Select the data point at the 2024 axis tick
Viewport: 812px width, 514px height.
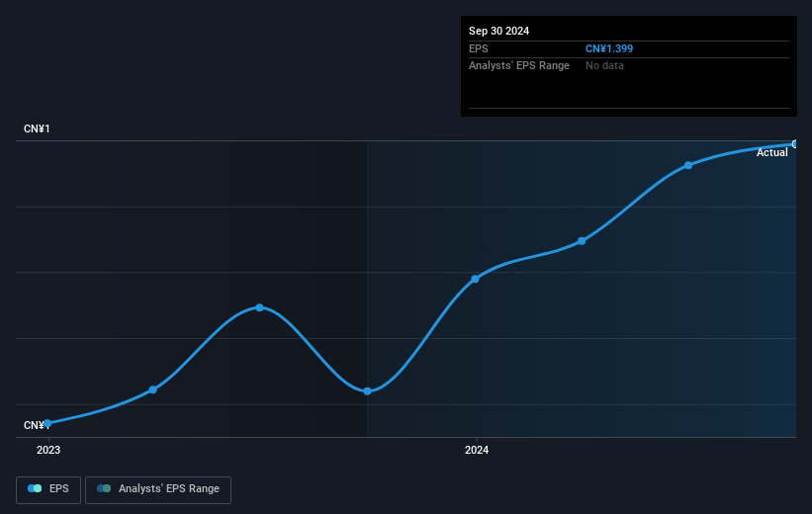coord(476,279)
